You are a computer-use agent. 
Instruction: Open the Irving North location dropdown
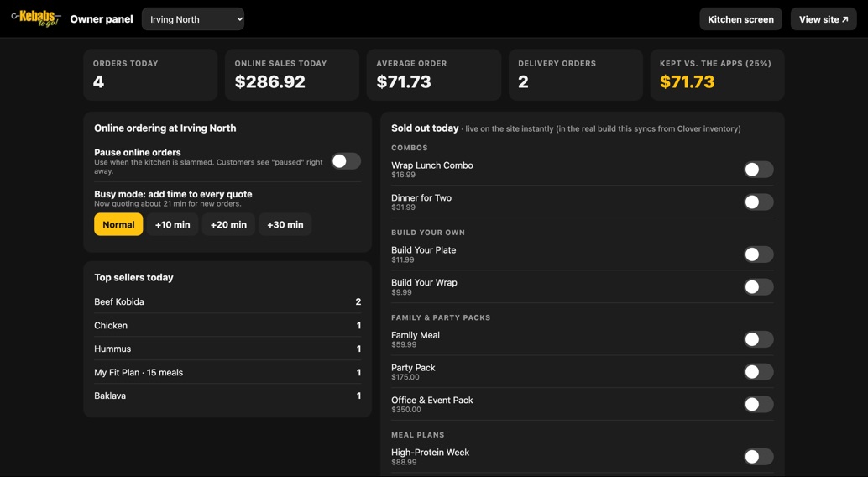click(192, 19)
